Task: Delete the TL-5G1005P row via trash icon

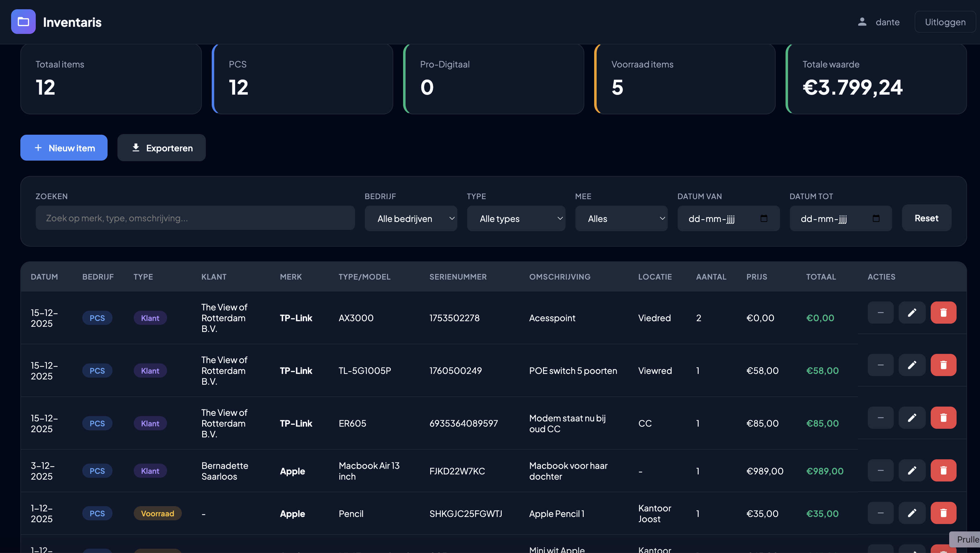Action: click(943, 365)
